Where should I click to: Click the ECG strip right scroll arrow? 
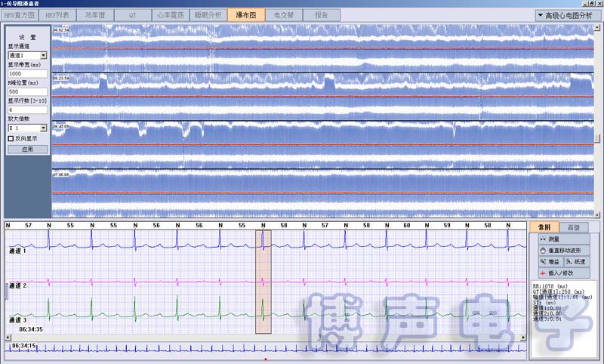click(523, 338)
